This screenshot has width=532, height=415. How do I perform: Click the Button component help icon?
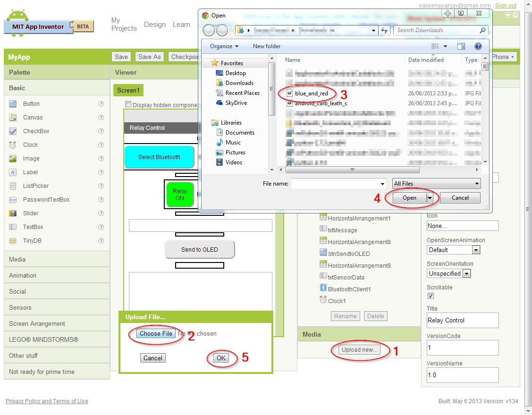coord(101,104)
